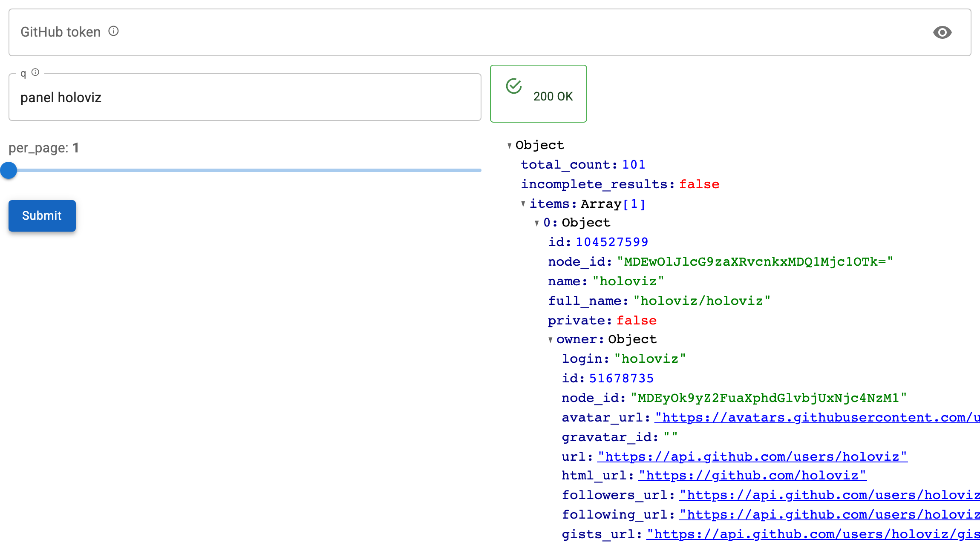Open the gists_url link

pos(813,534)
